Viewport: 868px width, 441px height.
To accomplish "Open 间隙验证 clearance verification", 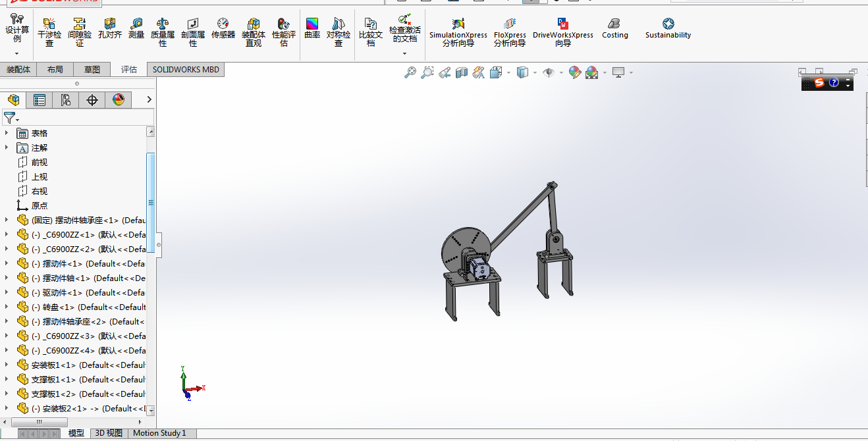I will 80,33.
